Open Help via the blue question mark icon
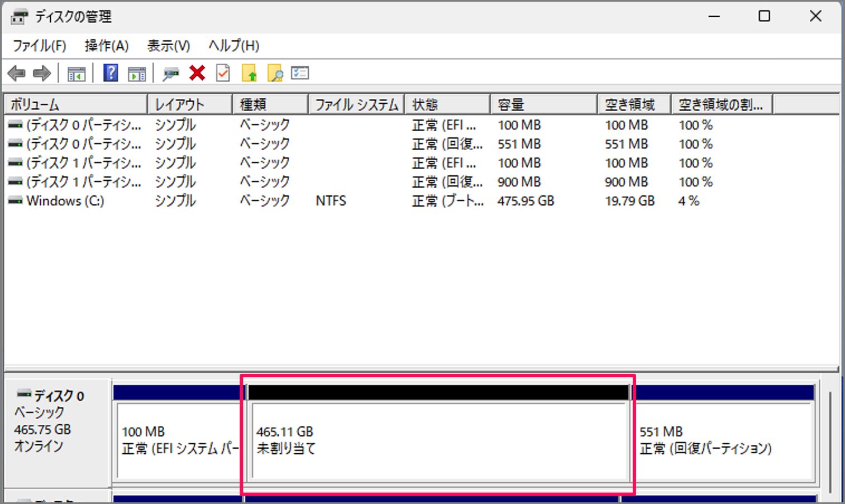This screenshot has height=504, width=845. tap(110, 73)
